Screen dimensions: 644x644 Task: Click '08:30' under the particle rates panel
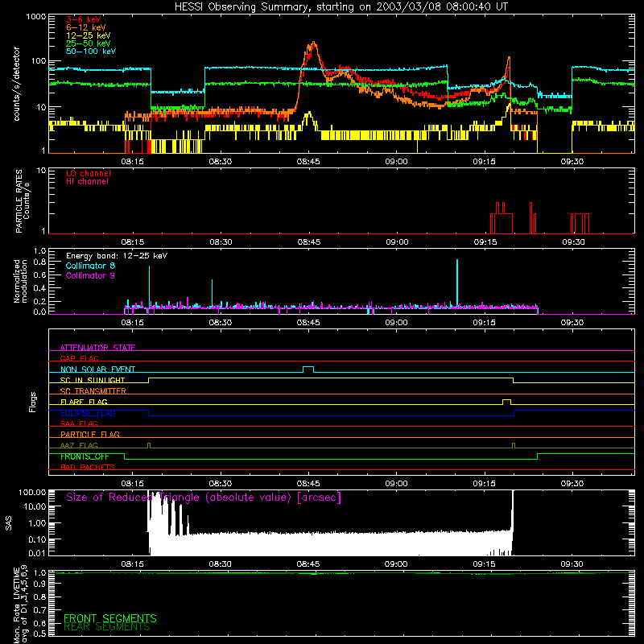[x=221, y=242]
